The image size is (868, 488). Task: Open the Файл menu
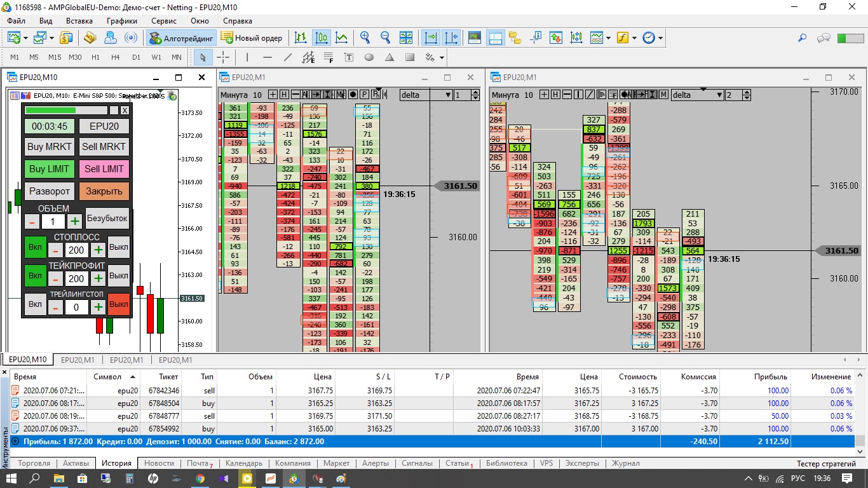point(17,21)
